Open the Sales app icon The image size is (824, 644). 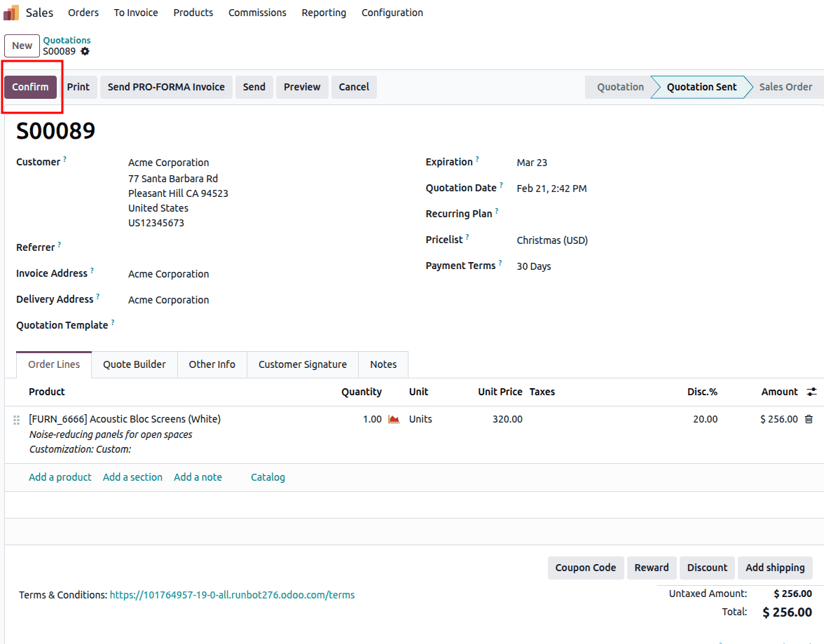(x=11, y=13)
